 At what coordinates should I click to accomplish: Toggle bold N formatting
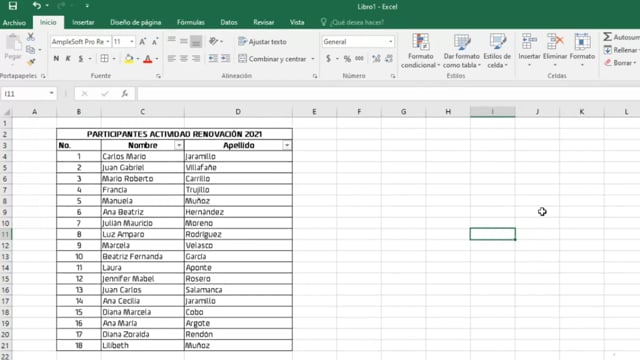pyautogui.click(x=56, y=59)
